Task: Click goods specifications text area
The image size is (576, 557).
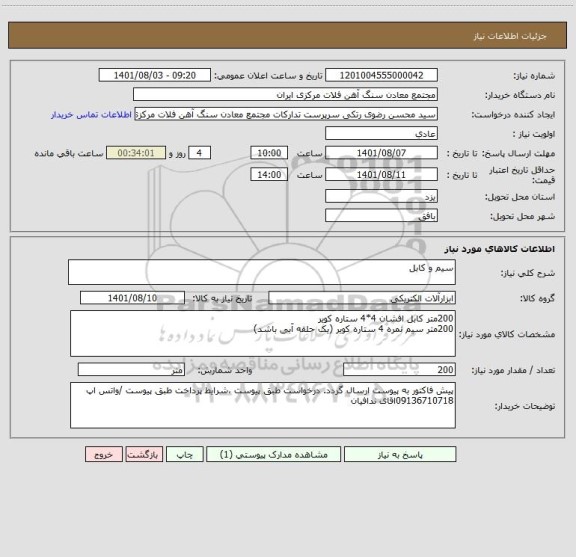Action: (263, 334)
